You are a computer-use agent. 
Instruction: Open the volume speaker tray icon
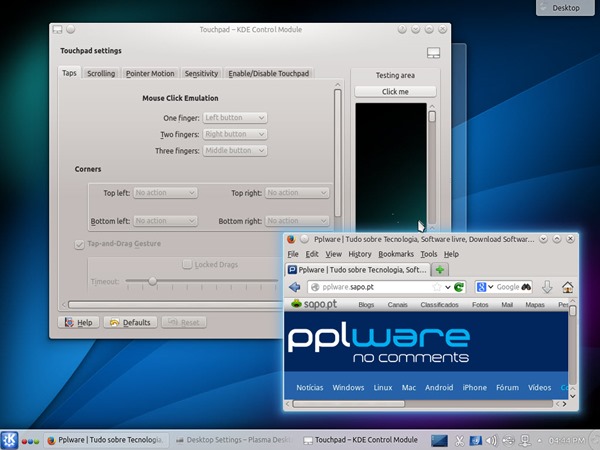click(x=491, y=440)
